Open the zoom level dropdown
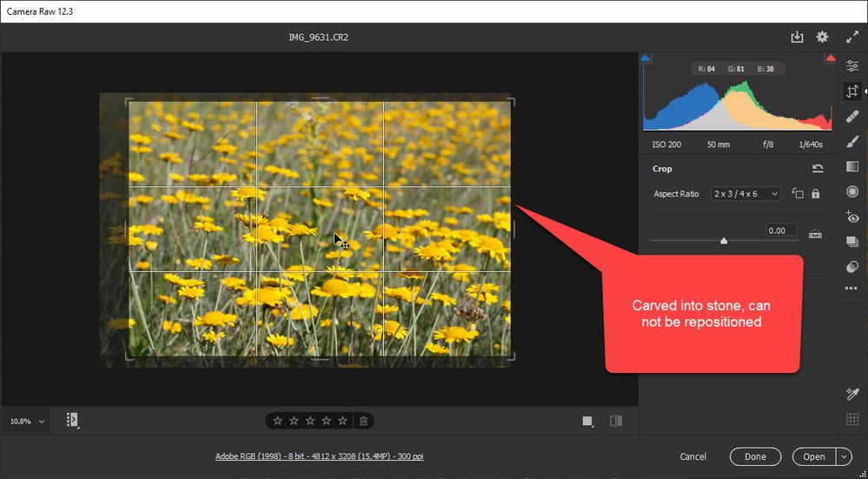Screen dimensions: 868x479 click(x=27, y=422)
